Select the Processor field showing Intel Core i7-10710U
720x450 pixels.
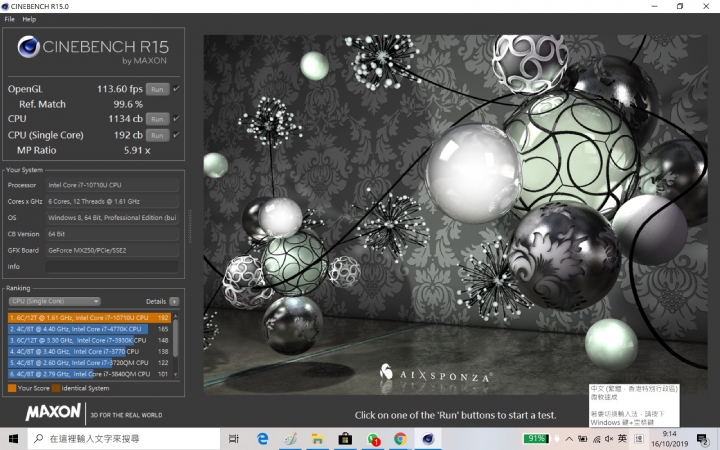(112, 185)
